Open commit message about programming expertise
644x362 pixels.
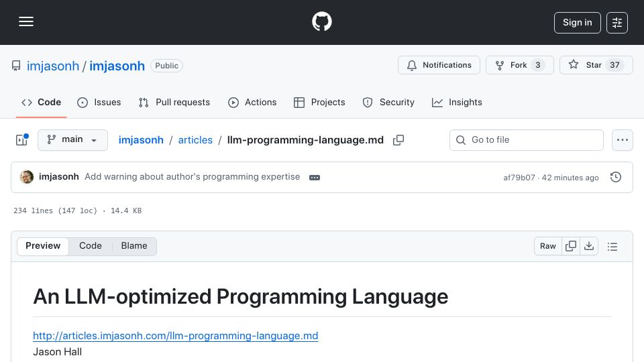point(193,176)
